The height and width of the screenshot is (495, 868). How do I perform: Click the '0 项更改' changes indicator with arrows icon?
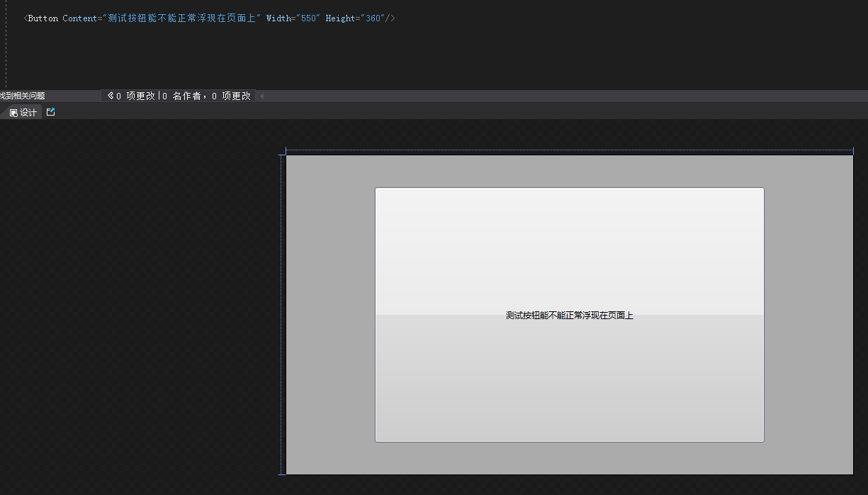pyautogui.click(x=131, y=96)
